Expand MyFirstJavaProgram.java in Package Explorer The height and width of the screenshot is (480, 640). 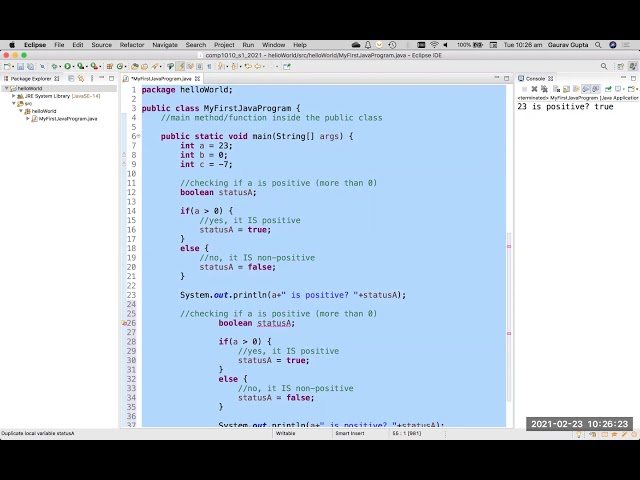(x=28, y=119)
